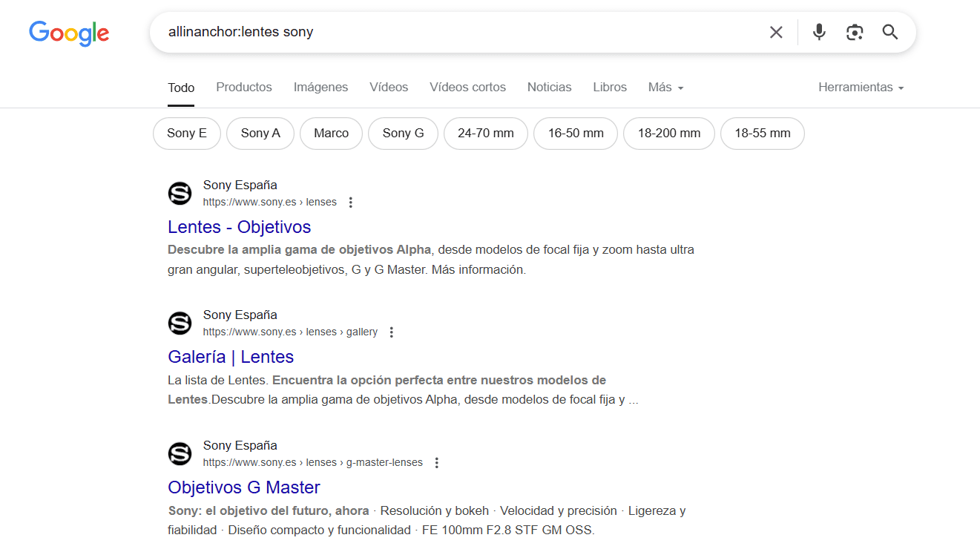Switch to the Productos tab
Screen dimensions: 980x552
click(244, 87)
